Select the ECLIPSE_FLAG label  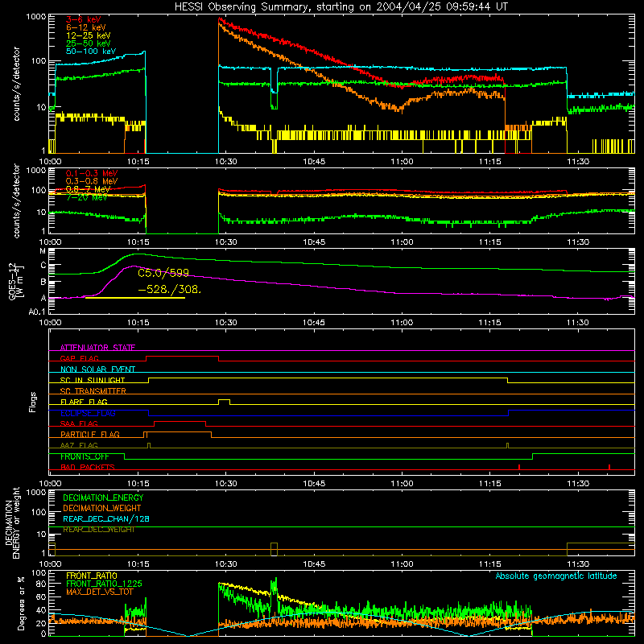(x=88, y=413)
